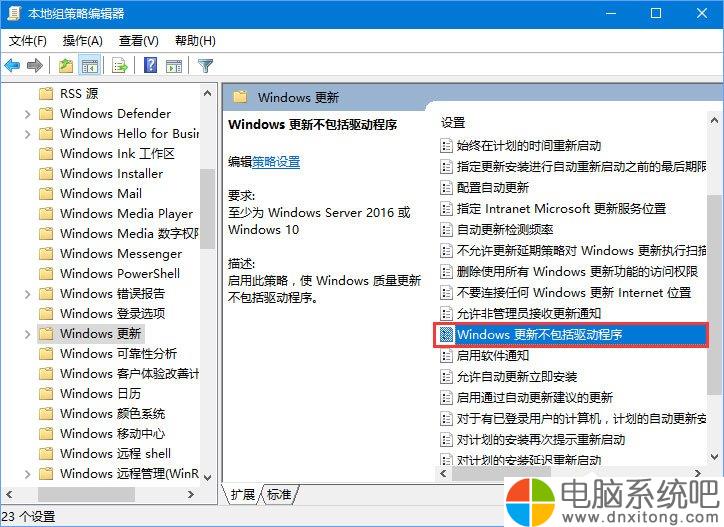Select Windows 登录选项 in tree
Viewport: 724px width, 527px height.
[112, 314]
